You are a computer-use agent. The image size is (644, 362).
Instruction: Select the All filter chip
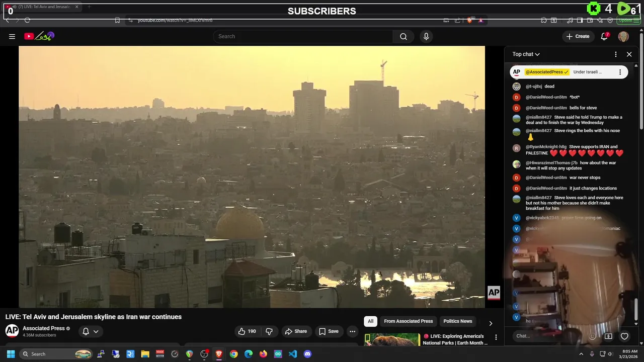click(x=370, y=321)
